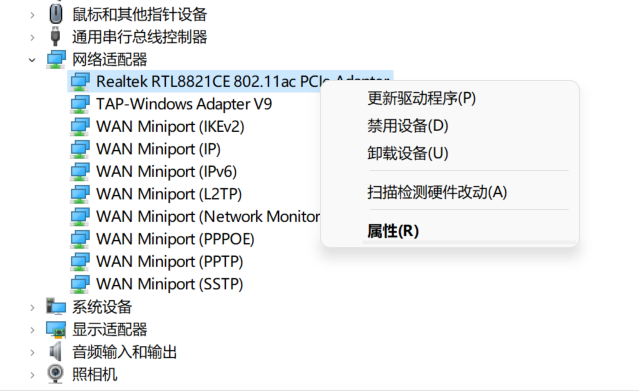Click the display adapter category icon
639x391 pixels.
(x=56, y=329)
